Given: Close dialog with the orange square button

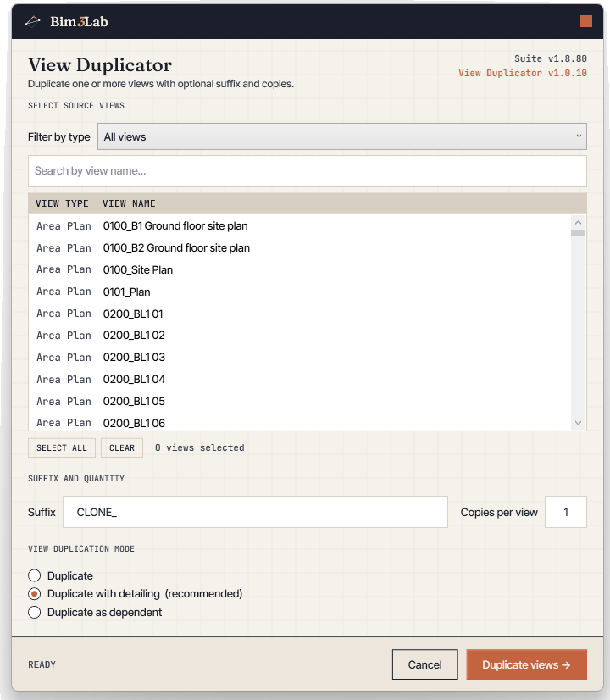Looking at the screenshot, I should [x=586, y=21].
